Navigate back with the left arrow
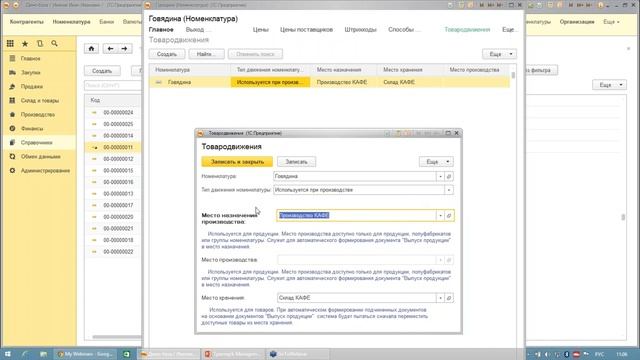Image resolution: width=640 pixels, height=360 pixels. (110, 49)
